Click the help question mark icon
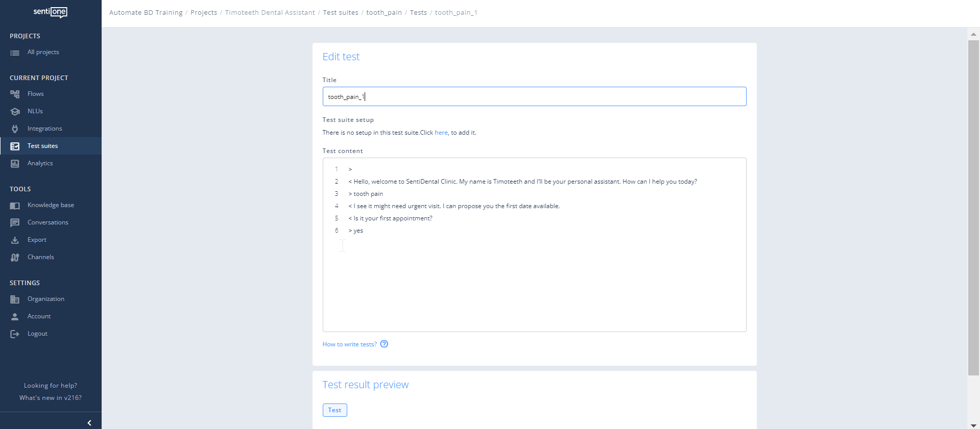This screenshot has width=980, height=429. pos(384,344)
